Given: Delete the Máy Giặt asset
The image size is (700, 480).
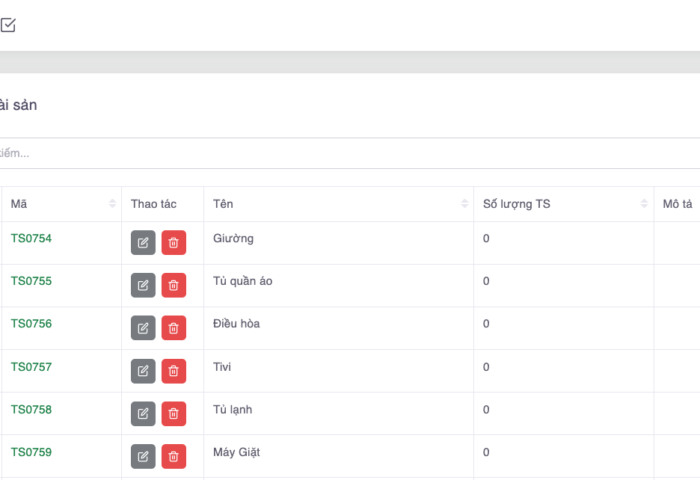Looking at the screenshot, I should point(174,457).
